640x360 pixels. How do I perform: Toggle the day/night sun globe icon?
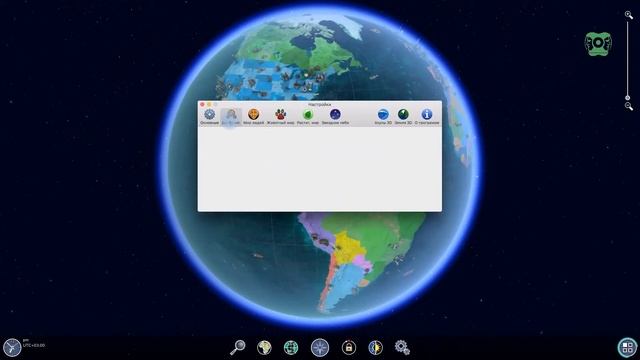point(376,347)
